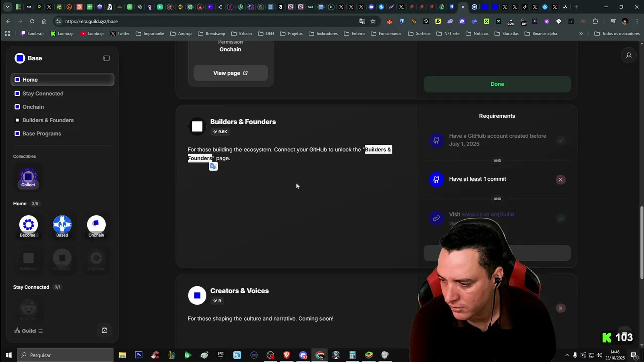The width and height of the screenshot is (644, 362).
Task: Open Photoshop from the taskbar
Action: pyautogui.click(x=138, y=355)
